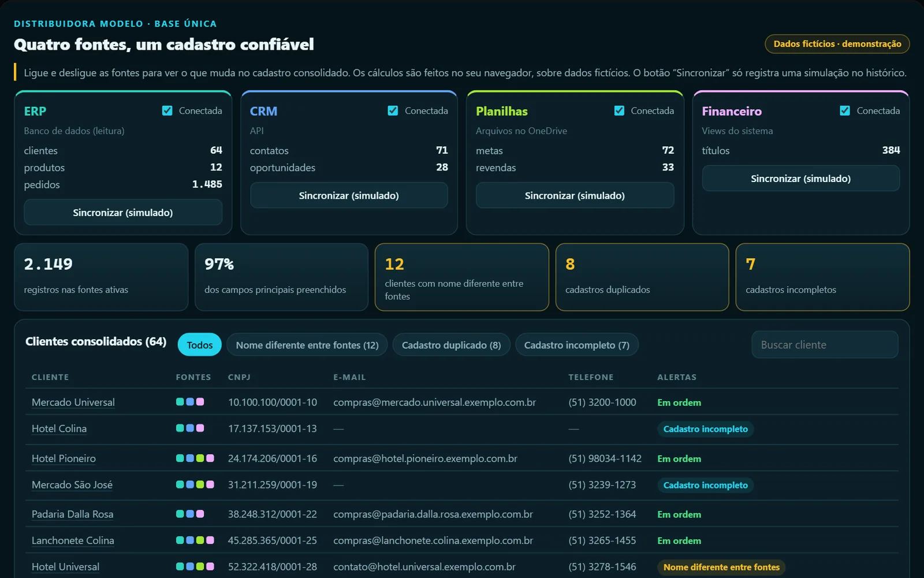Click the CNPJ 24.174.206/0001-16 cell

click(273, 458)
